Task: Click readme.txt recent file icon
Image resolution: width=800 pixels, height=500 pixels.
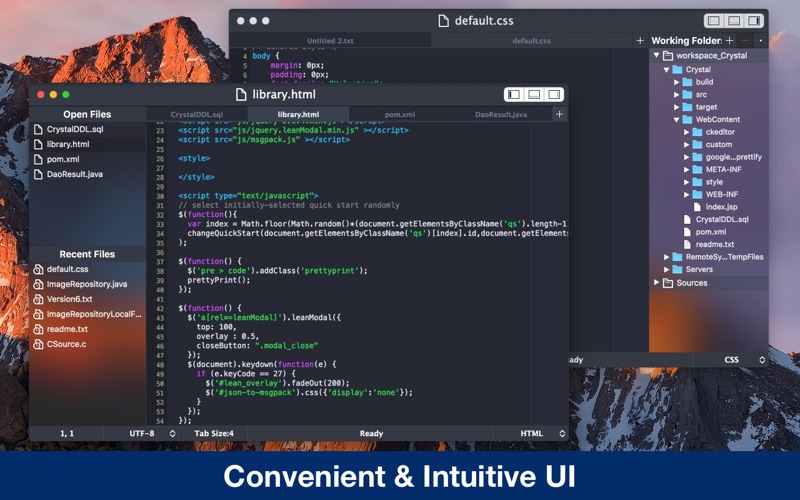Action: pos(38,330)
